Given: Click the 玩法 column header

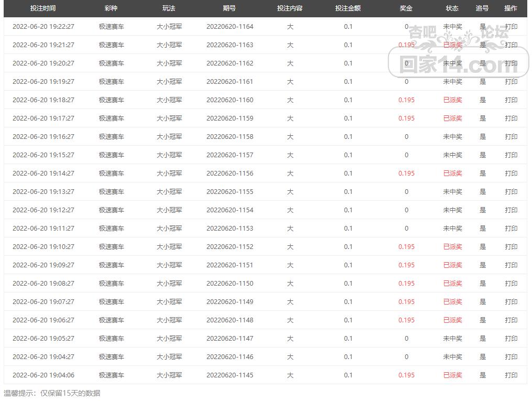Looking at the screenshot, I should [x=169, y=8].
